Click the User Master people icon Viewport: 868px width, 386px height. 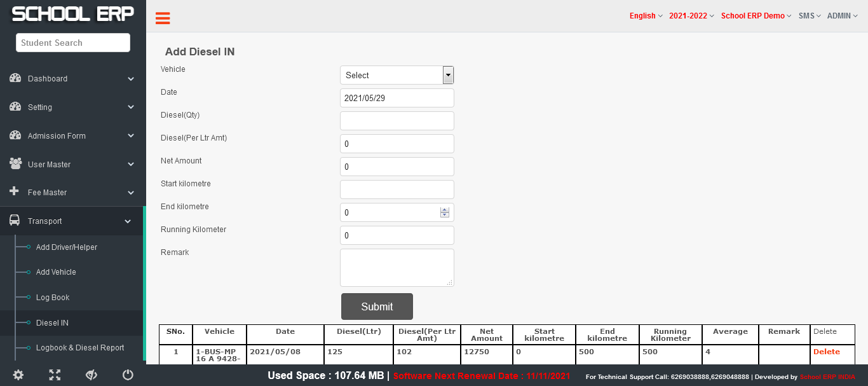point(15,164)
